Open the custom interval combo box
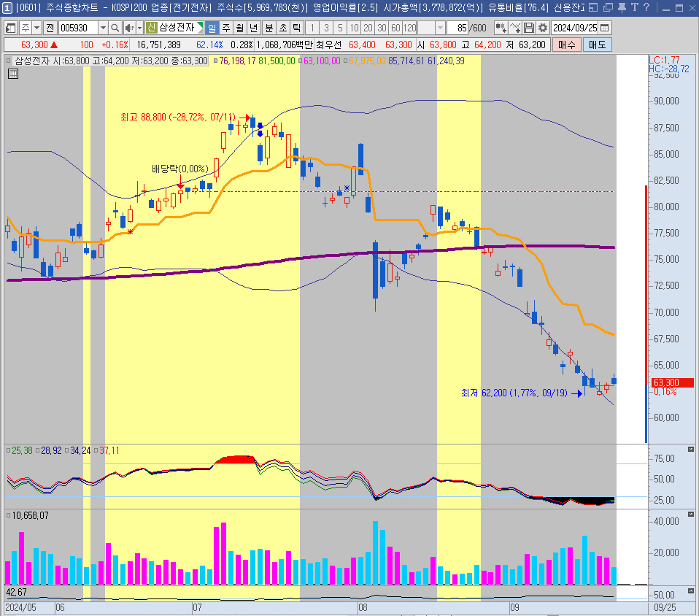Image resolution: width=699 pixels, height=616 pixels. coord(431,28)
